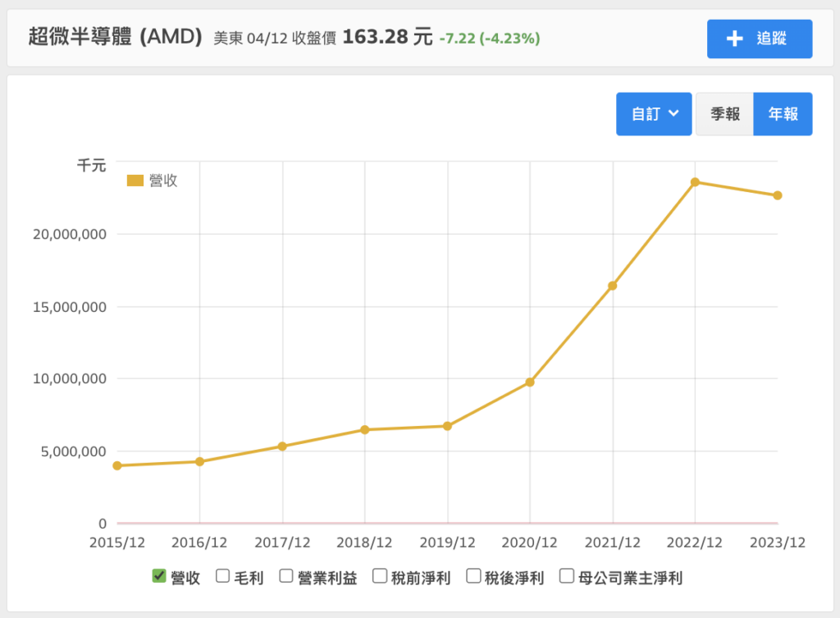Enable the 母公司業主淨利 checkbox
Image resolution: width=840 pixels, height=618 pixels.
point(567,576)
